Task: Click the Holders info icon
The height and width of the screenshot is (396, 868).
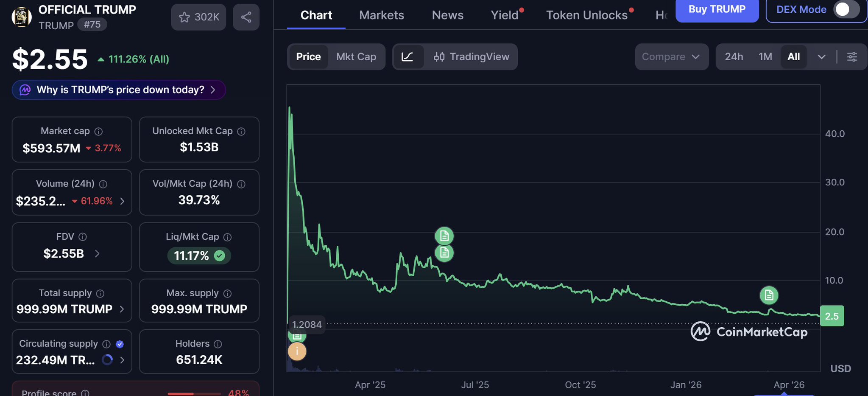Action: click(218, 344)
